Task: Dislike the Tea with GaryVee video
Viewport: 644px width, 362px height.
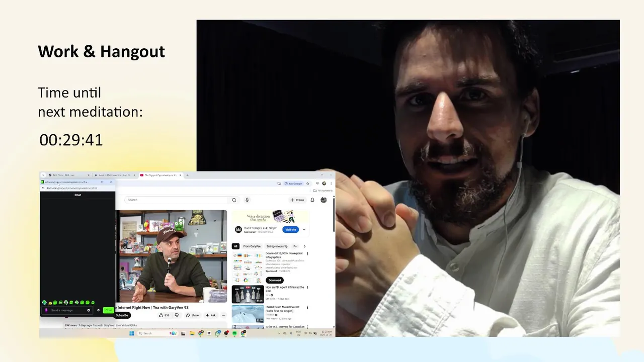Action: [x=177, y=315]
